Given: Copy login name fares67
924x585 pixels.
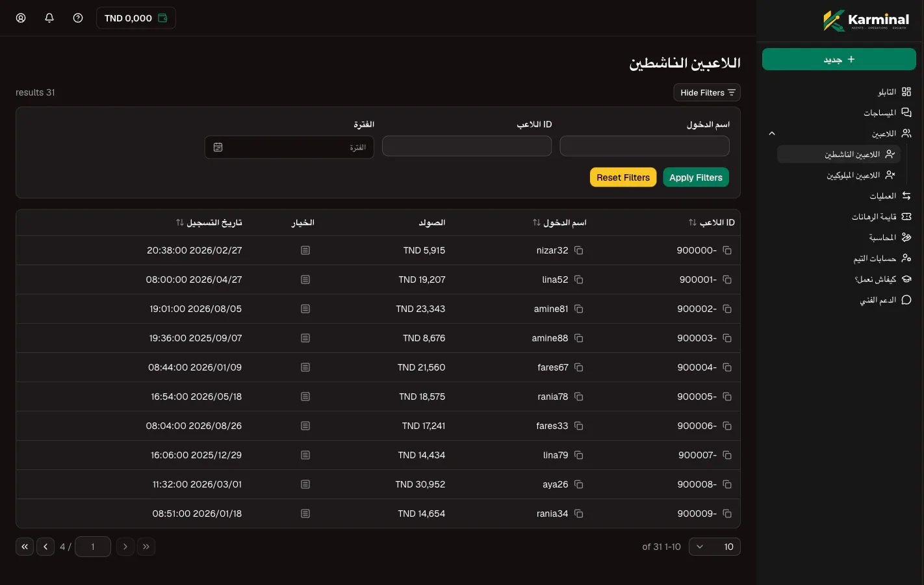Looking at the screenshot, I should click(578, 367).
